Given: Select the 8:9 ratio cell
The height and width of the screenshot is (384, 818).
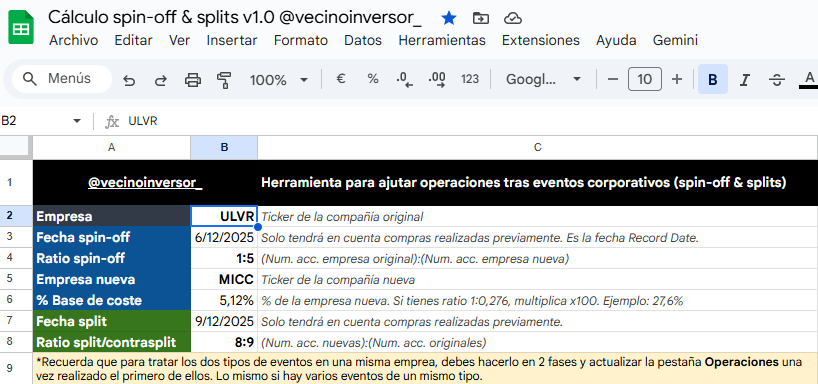Looking at the screenshot, I should (x=224, y=342).
